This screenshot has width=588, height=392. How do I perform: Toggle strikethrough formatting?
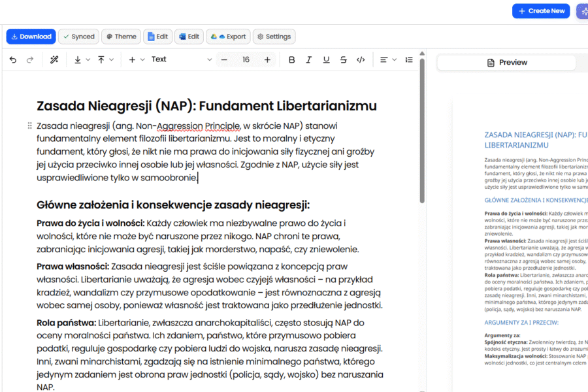(x=343, y=59)
